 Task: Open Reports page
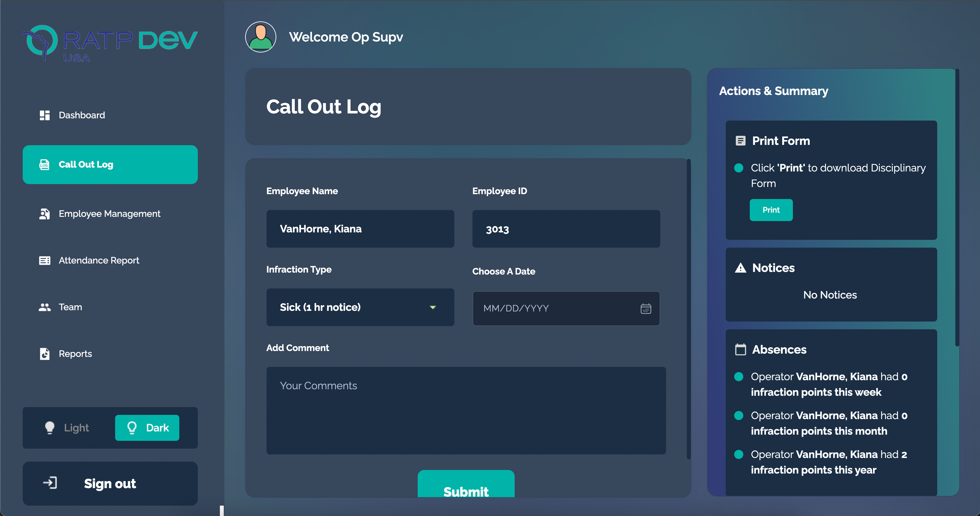click(x=110, y=354)
